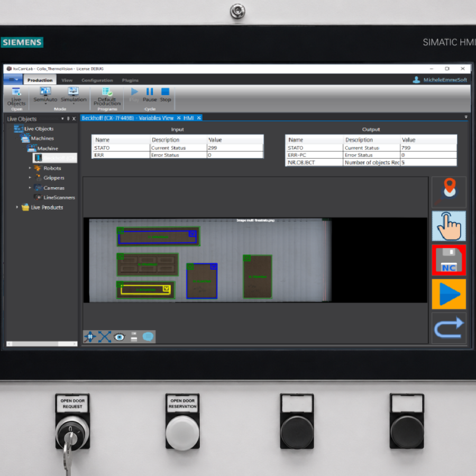The image size is (476, 476).
Task: Run with the orange play button
Action: (448, 294)
